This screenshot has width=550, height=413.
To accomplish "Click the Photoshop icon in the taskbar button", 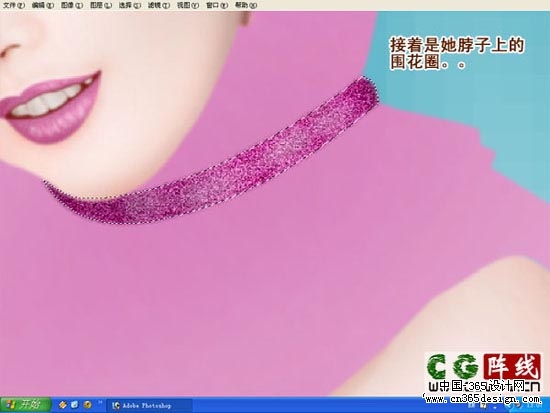I will point(116,405).
